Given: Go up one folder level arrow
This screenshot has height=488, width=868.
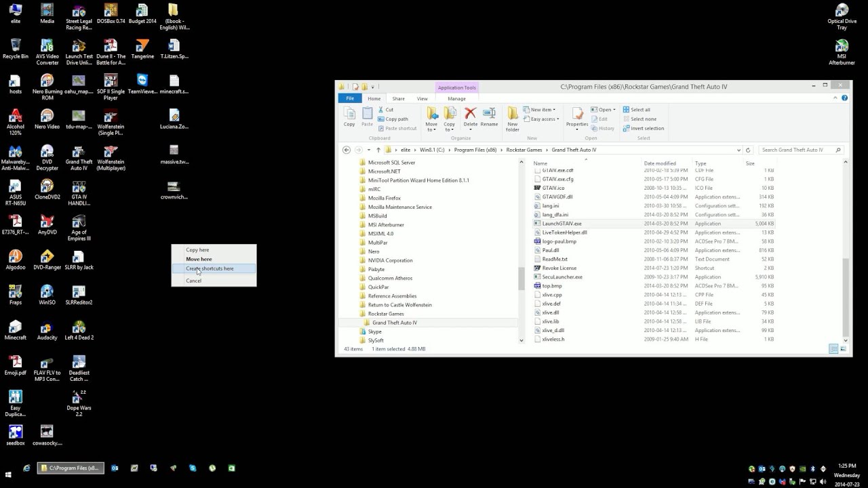Looking at the screenshot, I should tap(378, 150).
